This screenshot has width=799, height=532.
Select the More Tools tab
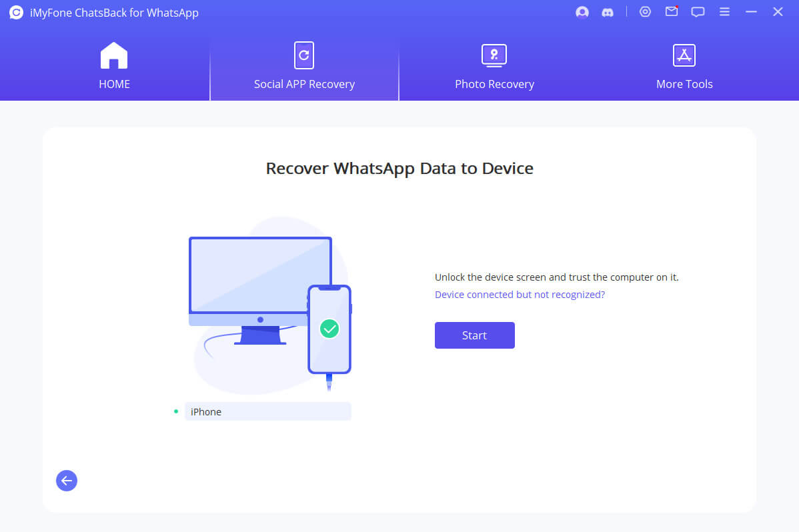coord(684,67)
